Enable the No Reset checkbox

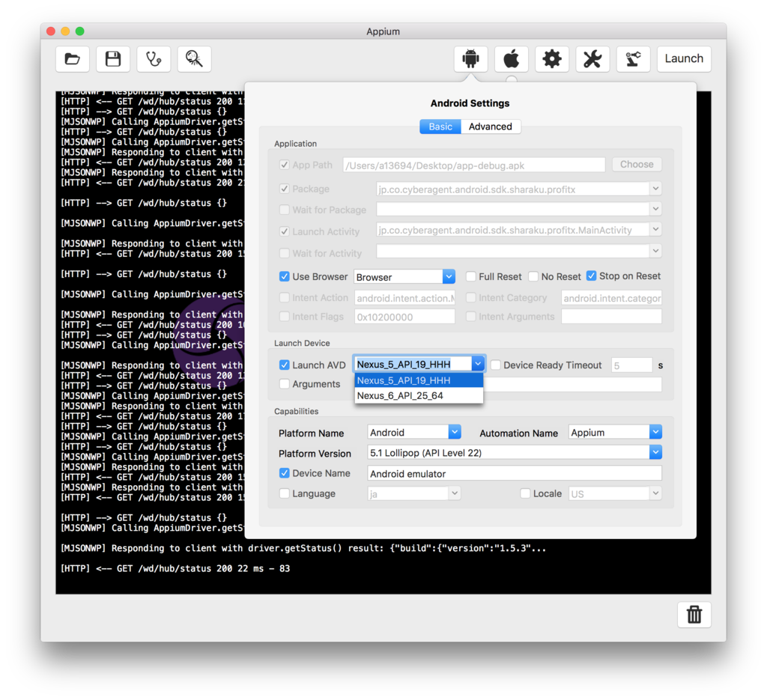click(x=533, y=277)
